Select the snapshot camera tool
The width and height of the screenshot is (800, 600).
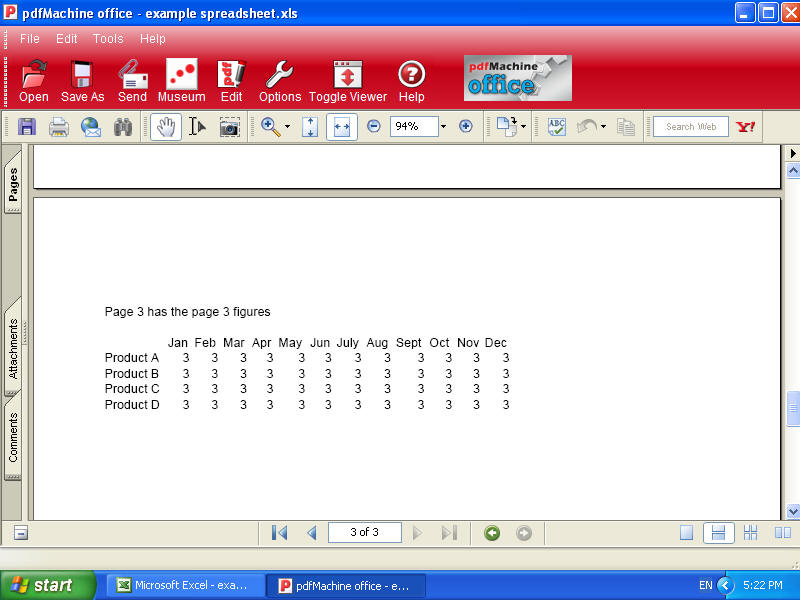(229, 127)
